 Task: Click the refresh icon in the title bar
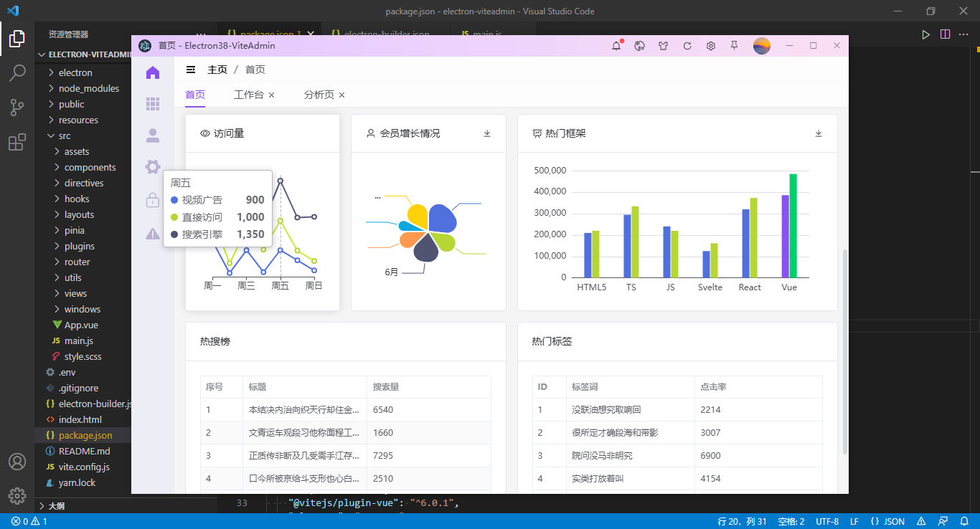click(687, 46)
